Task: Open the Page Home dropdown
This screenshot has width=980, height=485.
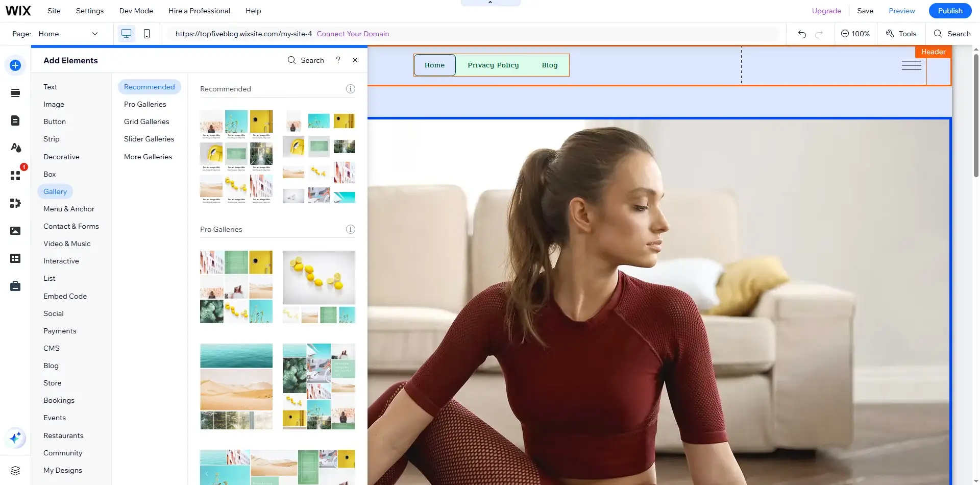Action: click(68, 34)
